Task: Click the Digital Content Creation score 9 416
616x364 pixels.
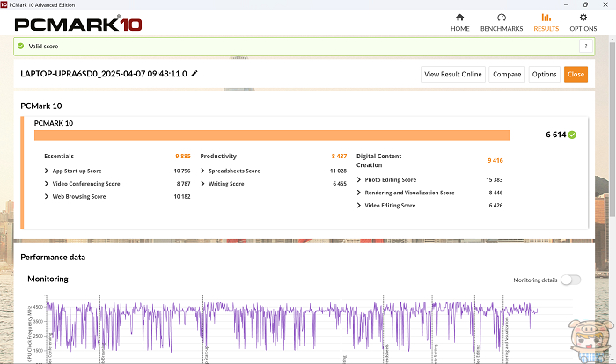Action: coord(495,160)
